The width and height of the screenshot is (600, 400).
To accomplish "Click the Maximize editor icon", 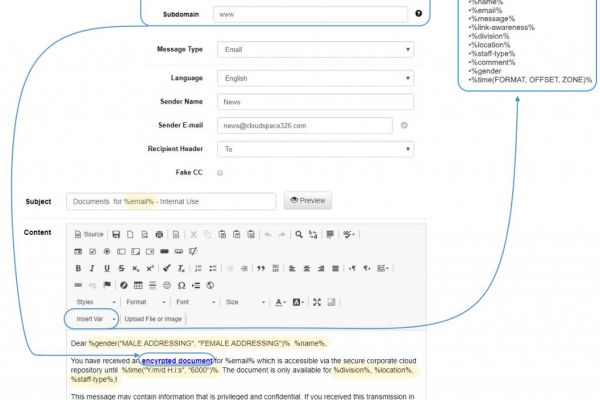I will pyautogui.click(x=317, y=302).
